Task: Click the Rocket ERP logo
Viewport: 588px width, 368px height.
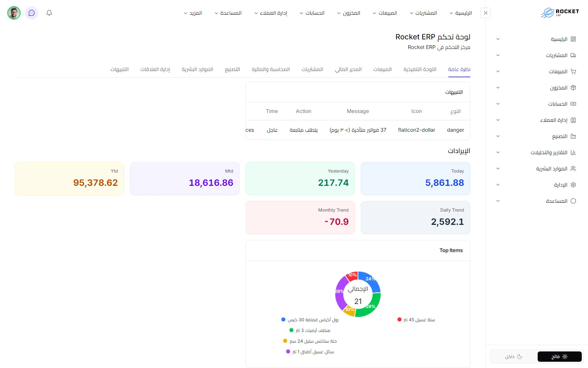Action: coord(560,13)
